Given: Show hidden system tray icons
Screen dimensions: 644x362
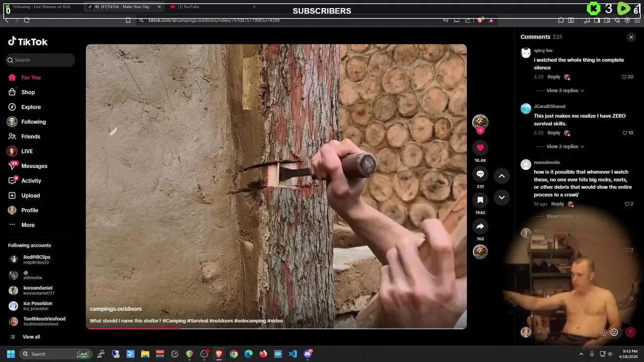Looking at the screenshot, I should [581, 354].
